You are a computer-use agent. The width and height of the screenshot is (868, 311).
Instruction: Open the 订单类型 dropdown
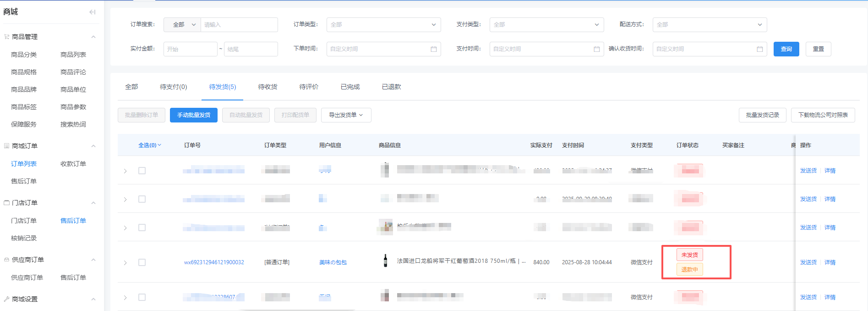pos(383,25)
